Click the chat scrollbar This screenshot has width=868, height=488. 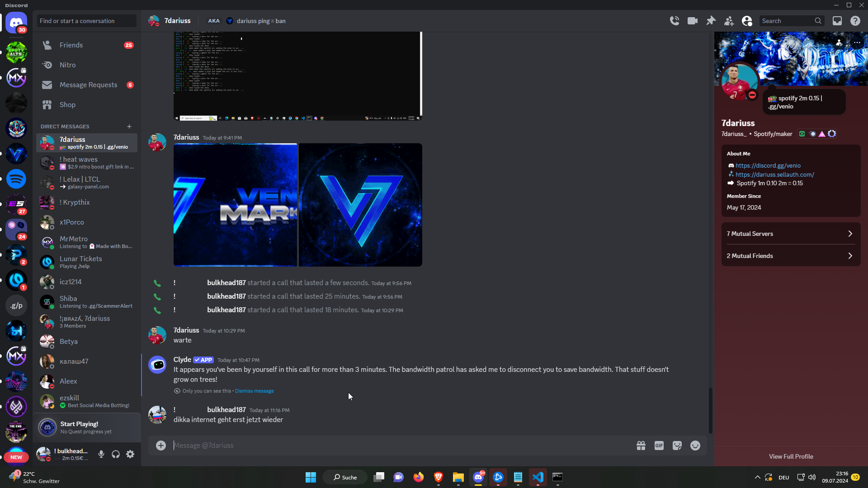(x=710, y=410)
